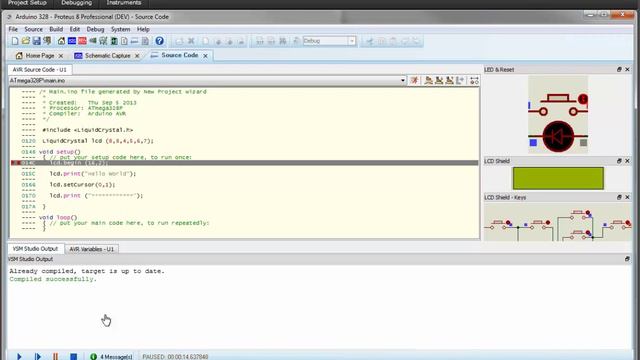640x360 pixels.
Task: Click the New Project toolbar icon
Action: click(15, 41)
